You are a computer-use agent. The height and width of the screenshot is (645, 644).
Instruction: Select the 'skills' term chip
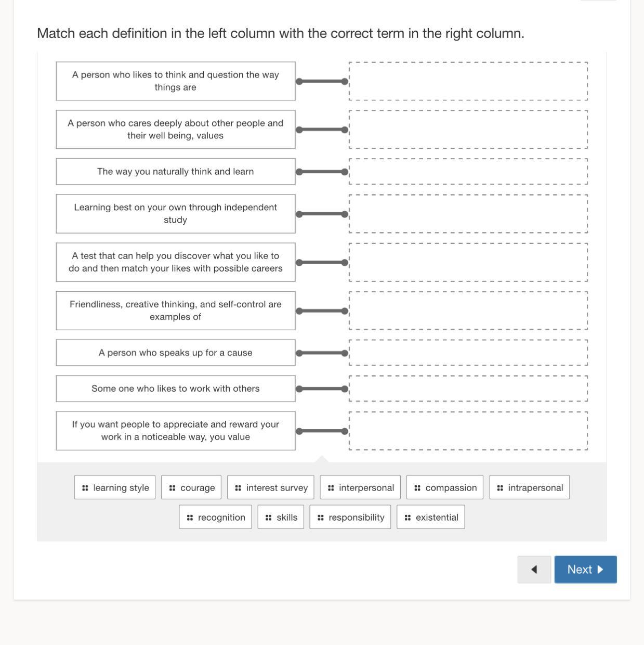281,518
